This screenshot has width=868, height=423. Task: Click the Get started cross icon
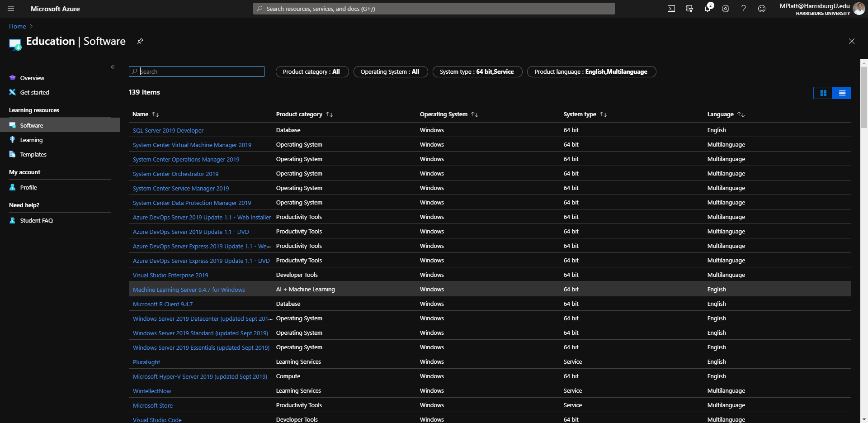pyautogui.click(x=12, y=92)
